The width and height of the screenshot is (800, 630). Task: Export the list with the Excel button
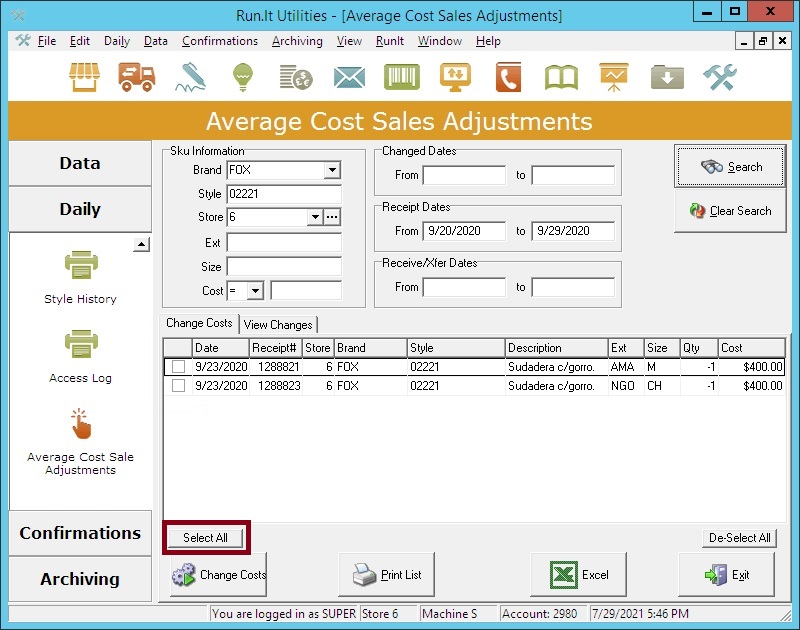tap(579, 575)
